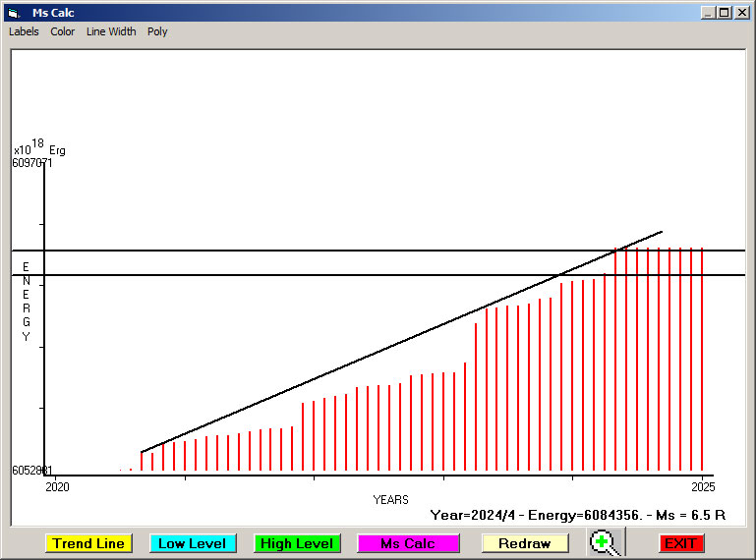Select the upper horizontal level line
This screenshot has width=756, height=560.
[x=295, y=251]
